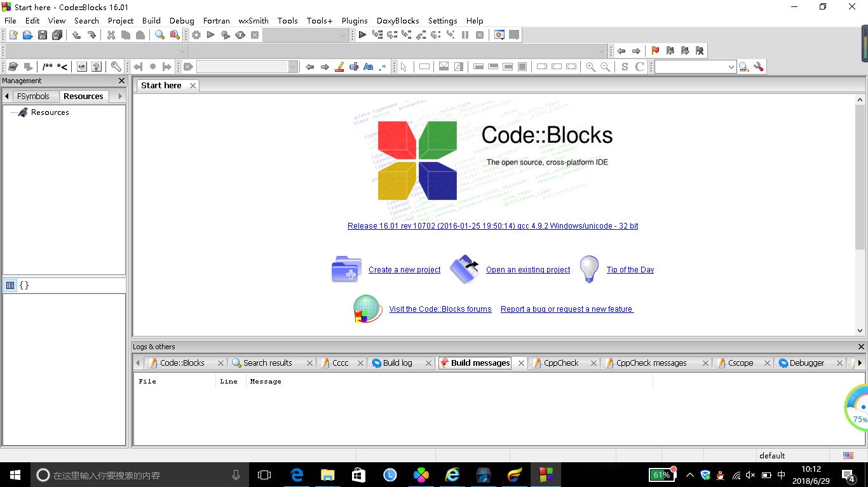The width and height of the screenshot is (868, 487).
Task: Open the File menu
Action: tap(10, 20)
